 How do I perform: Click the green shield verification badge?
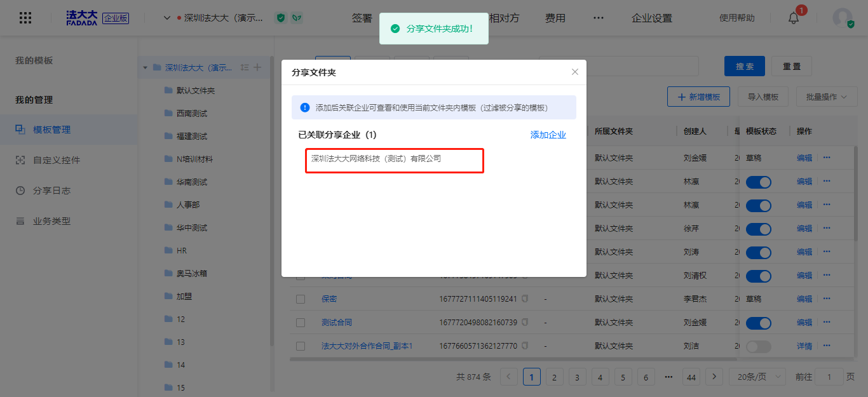(280, 18)
